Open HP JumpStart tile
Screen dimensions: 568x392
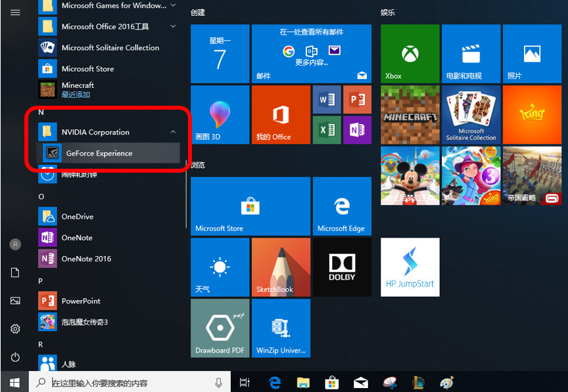(x=410, y=267)
